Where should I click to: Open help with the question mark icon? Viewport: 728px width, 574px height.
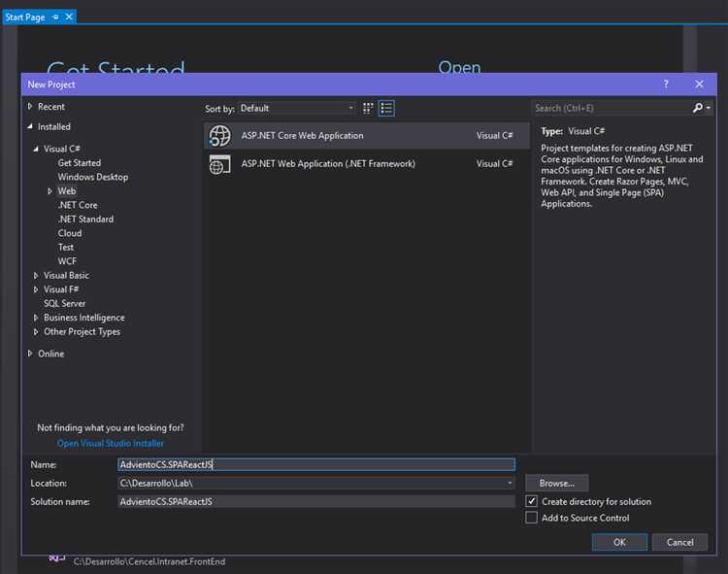click(x=666, y=84)
